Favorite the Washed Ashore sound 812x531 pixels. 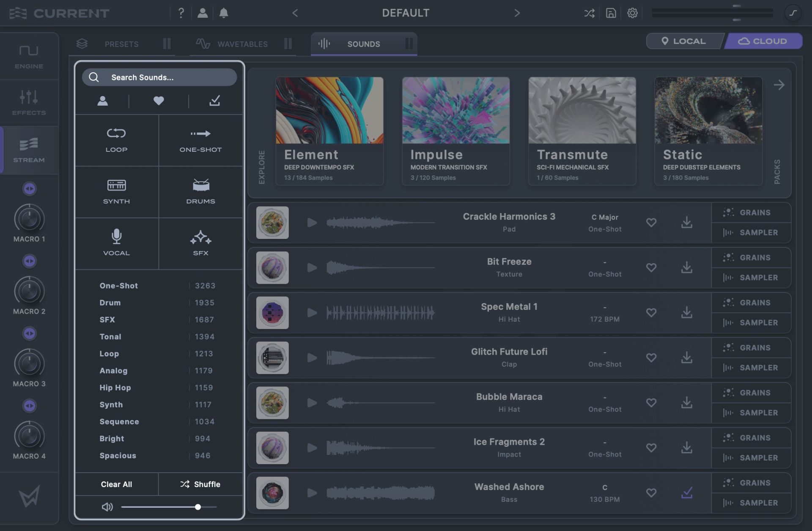click(x=651, y=493)
